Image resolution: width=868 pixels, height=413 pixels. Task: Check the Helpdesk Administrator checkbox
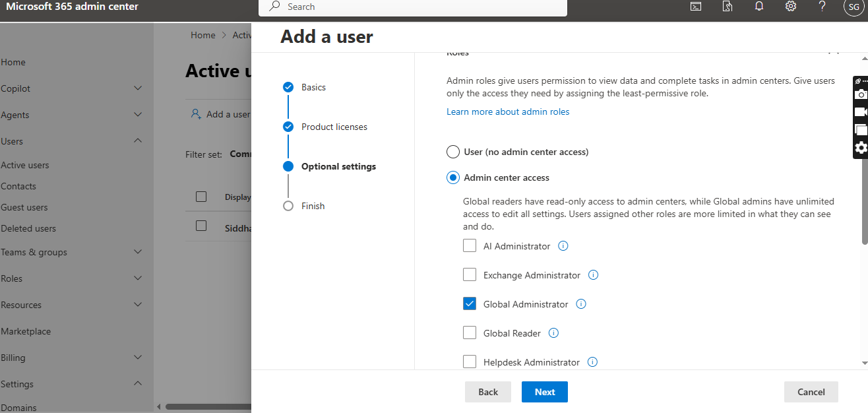click(x=470, y=362)
